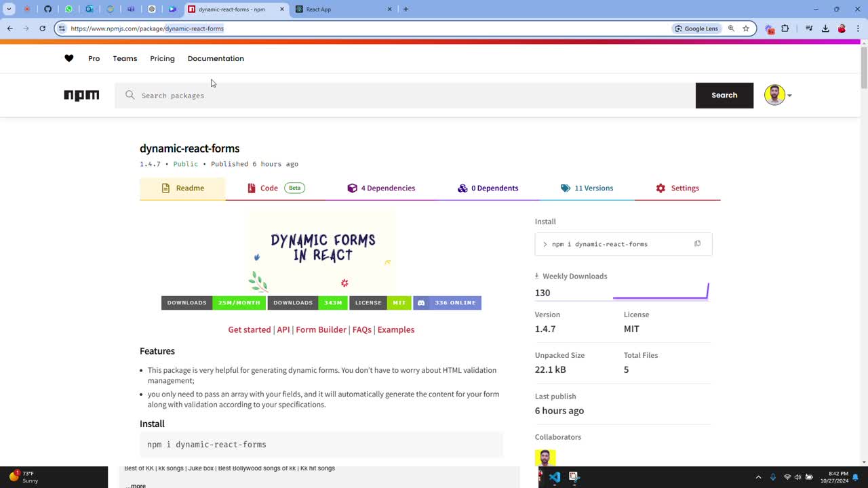Screen dimensions: 868x488
Task: Open a new browser tab
Action: 406,9
